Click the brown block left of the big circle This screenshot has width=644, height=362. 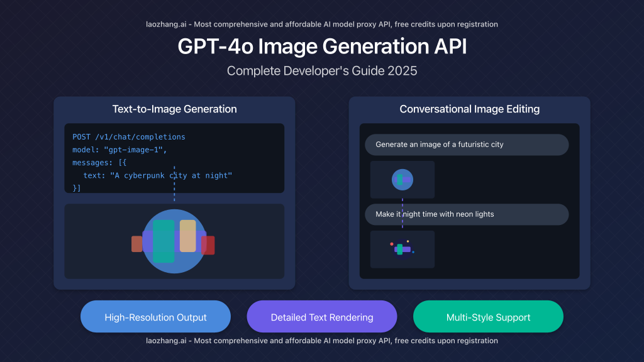pos(136,244)
